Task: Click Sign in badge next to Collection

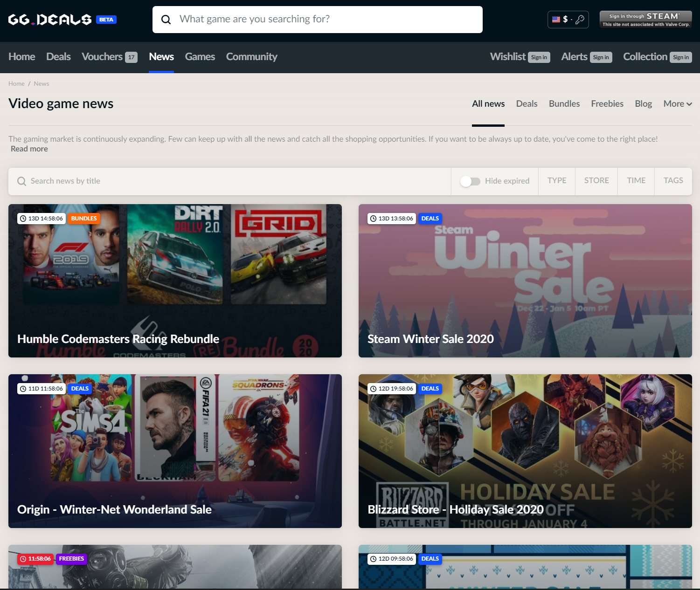Action: 681,57
